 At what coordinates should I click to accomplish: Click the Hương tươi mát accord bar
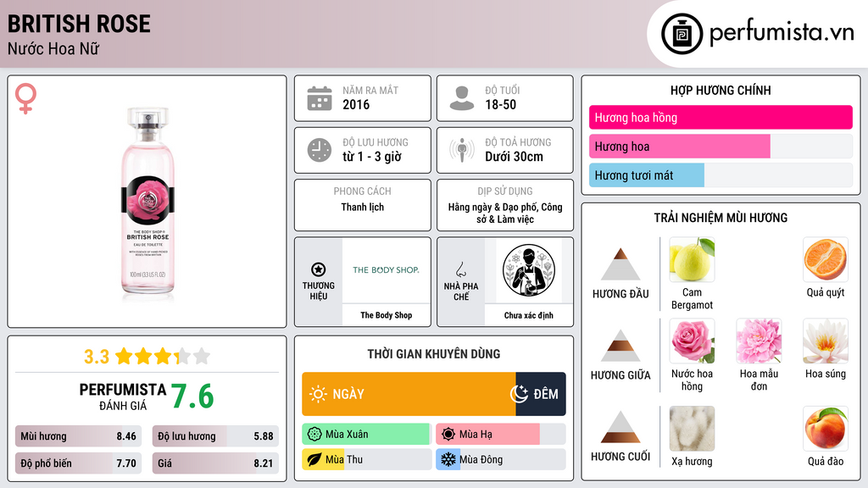(721, 175)
